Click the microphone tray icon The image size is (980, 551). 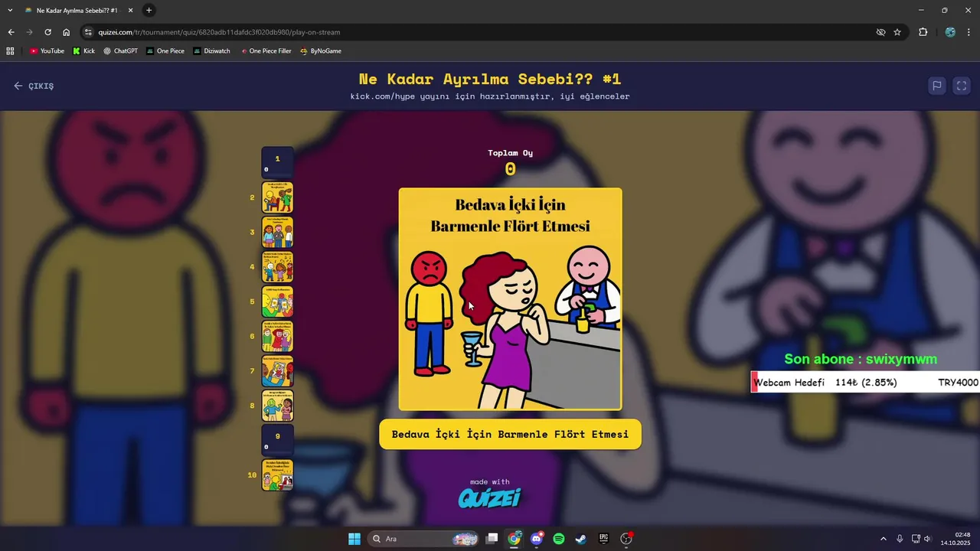900,539
